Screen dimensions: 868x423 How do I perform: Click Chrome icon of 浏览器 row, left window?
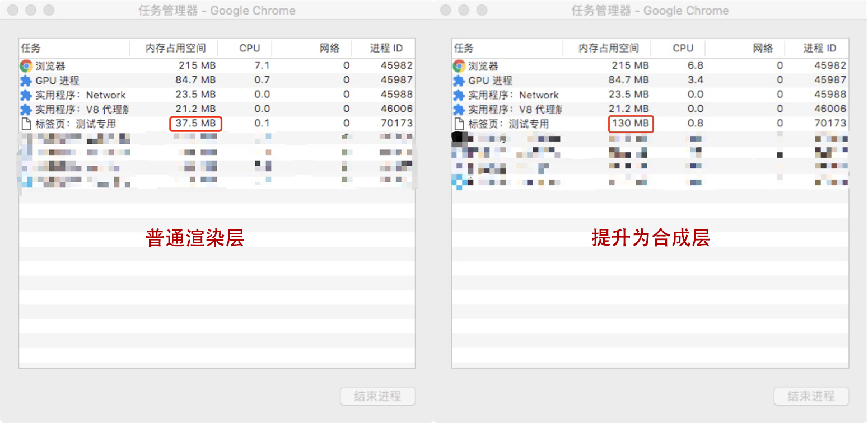[x=26, y=66]
